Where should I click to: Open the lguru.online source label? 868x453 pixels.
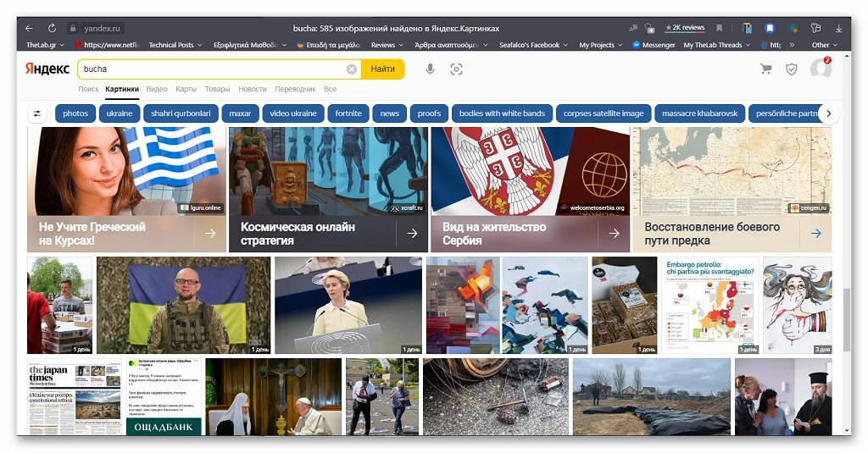tap(200, 208)
